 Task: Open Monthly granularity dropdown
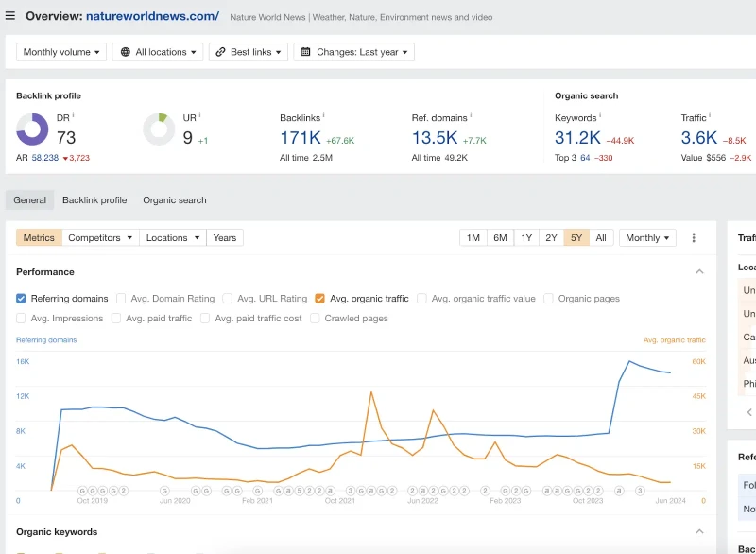tap(647, 237)
